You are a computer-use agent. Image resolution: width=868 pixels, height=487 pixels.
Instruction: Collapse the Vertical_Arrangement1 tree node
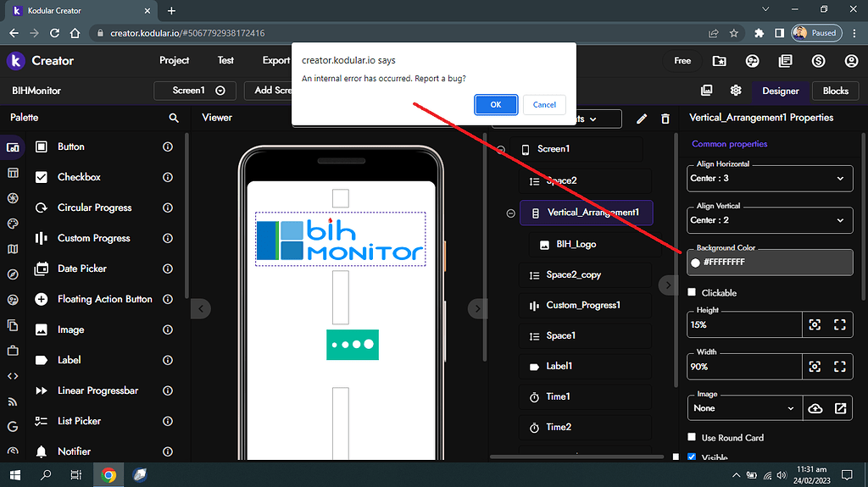coord(511,213)
